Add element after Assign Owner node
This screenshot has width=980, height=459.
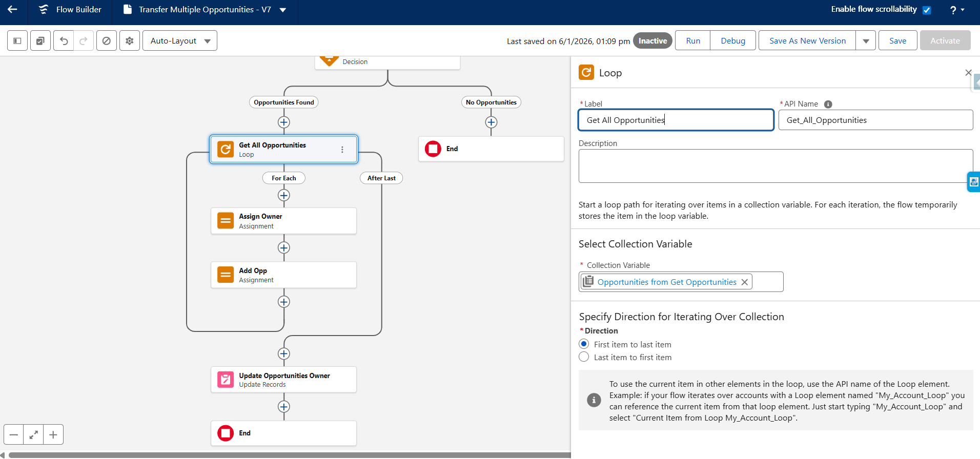284,248
